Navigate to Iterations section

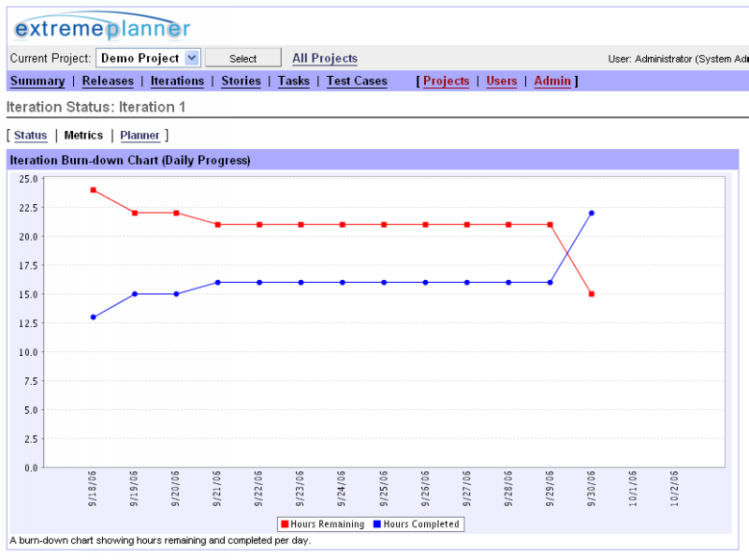[x=177, y=81]
